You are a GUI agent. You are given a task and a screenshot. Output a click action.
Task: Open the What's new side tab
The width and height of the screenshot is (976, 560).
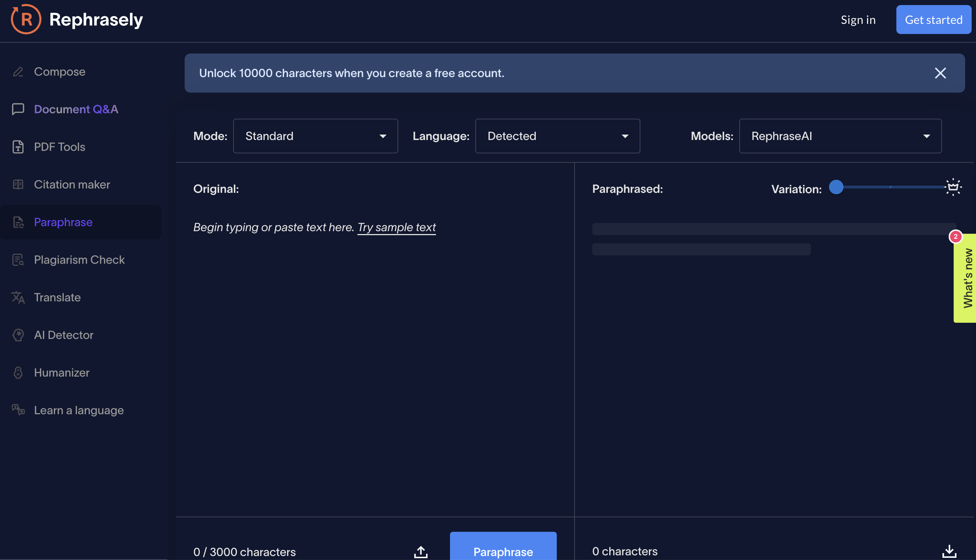click(x=966, y=279)
